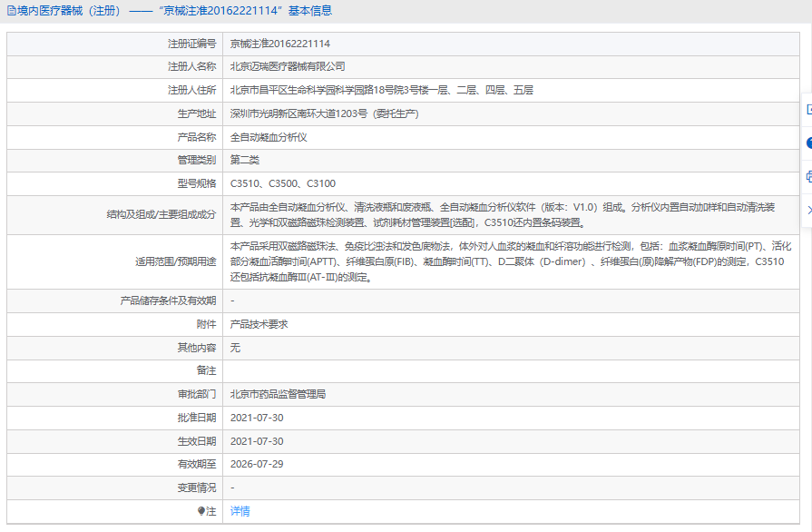This screenshot has width=812, height=532.
Task: Click 2021-07-30 in the 批准日期 row
Action: tap(257, 418)
